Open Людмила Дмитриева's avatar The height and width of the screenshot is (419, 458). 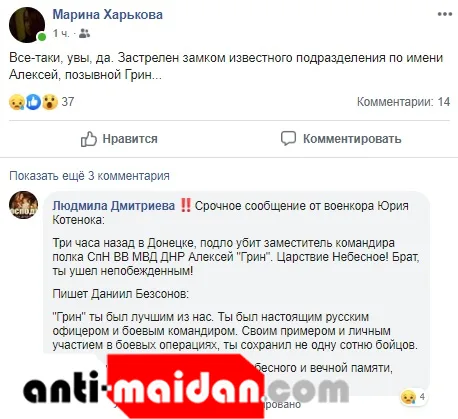[x=23, y=205]
